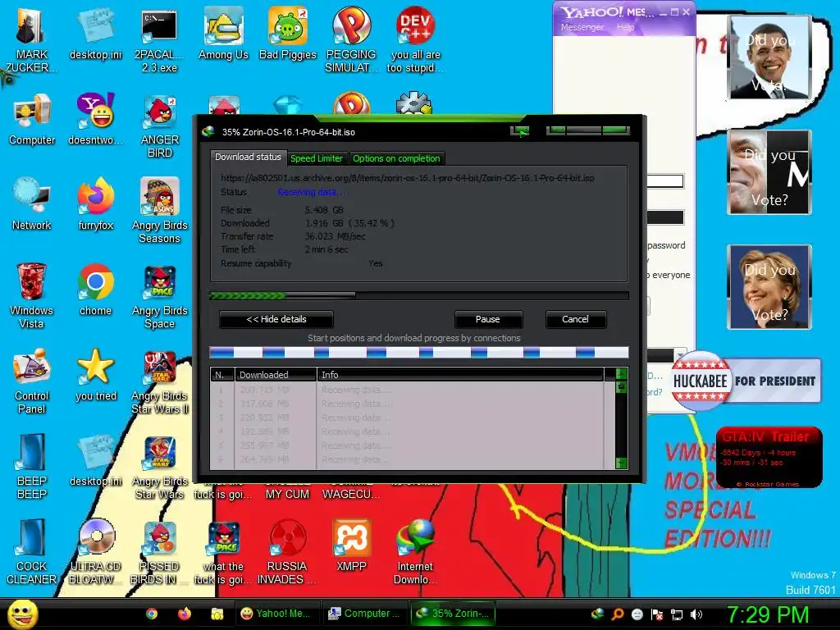Open the network status tray icon
The height and width of the screenshot is (630, 840).
(677, 614)
